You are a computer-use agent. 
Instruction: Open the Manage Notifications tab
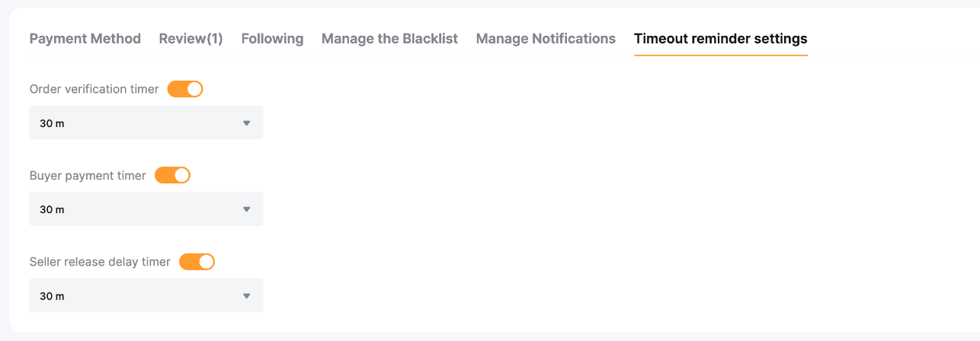point(546,39)
